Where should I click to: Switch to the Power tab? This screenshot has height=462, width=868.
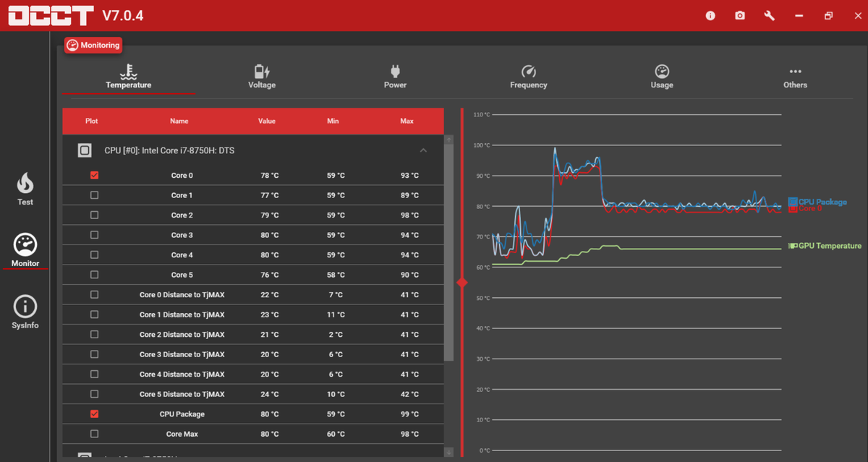[395, 77]
